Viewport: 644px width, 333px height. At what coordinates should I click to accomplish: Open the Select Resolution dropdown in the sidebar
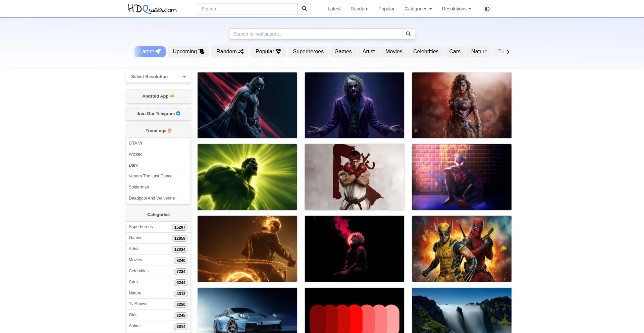pyautogui.click(x=158, y=76)
